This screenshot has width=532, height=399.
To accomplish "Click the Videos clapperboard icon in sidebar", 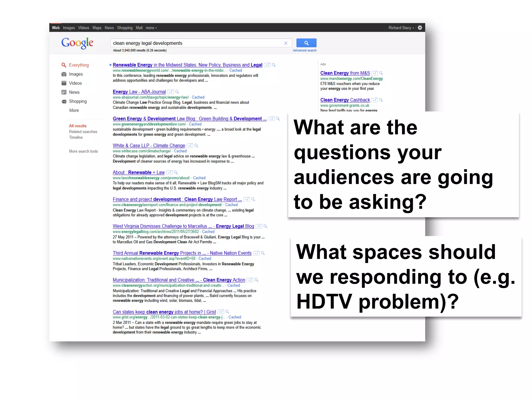I will (64, 83).
